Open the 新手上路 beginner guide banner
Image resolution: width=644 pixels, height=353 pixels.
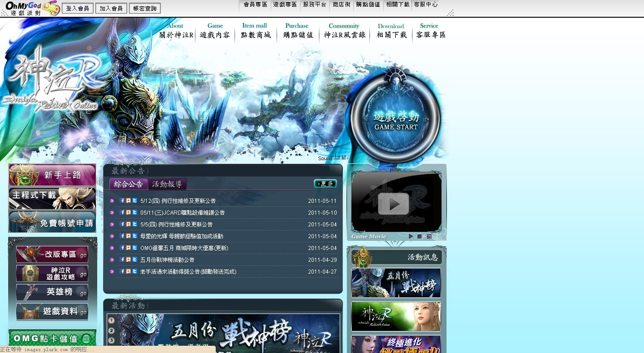pos(52,175)
